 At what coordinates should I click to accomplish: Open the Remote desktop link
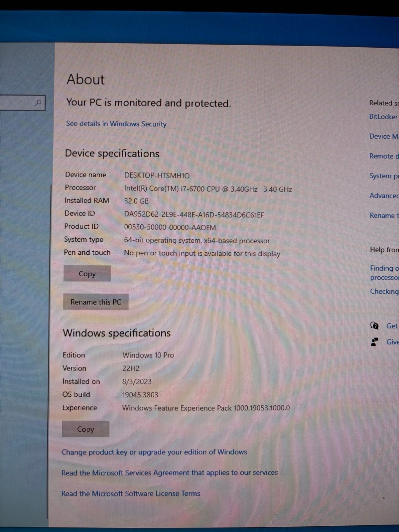pos(384,156)
